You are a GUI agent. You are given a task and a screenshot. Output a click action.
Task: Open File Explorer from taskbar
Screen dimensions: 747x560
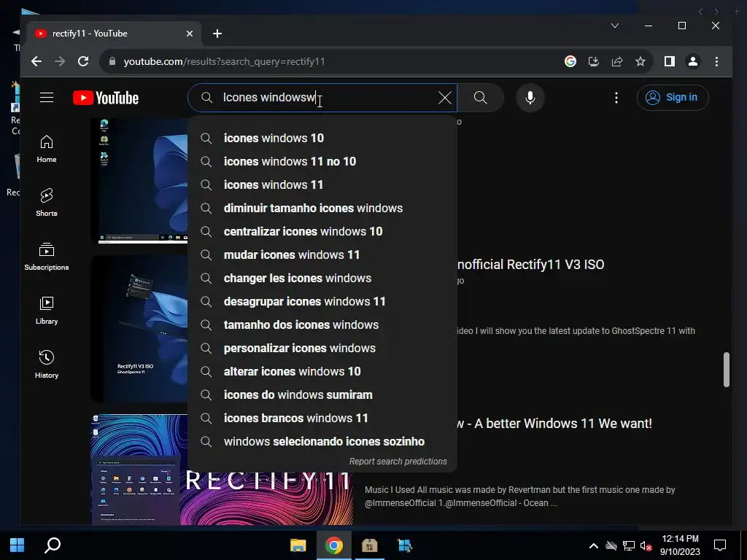(x=298, y=545)
